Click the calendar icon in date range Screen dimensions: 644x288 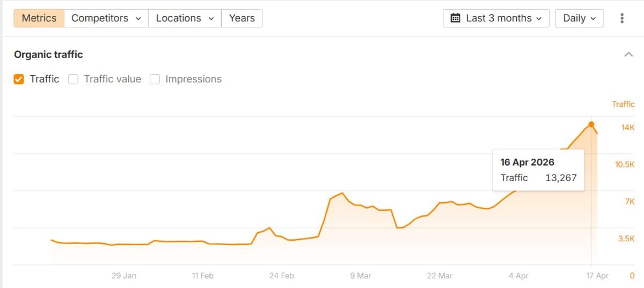point(455,18)
